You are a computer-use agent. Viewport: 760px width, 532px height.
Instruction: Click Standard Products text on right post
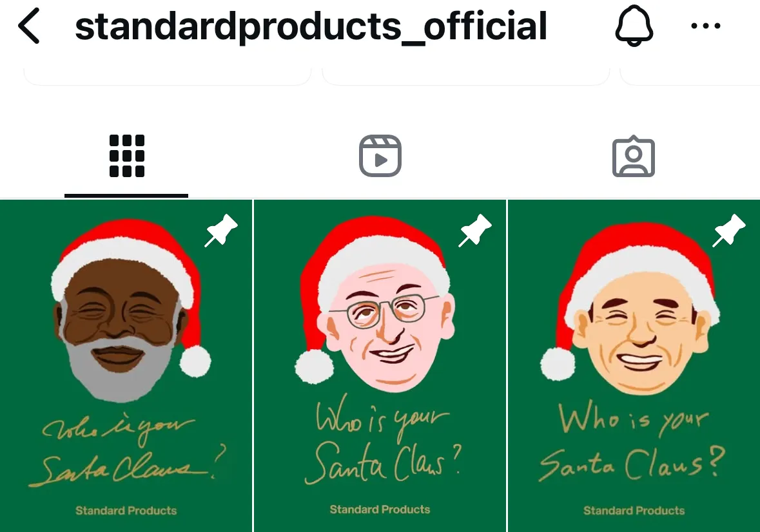pyautogui.click(x=634, y=511)
